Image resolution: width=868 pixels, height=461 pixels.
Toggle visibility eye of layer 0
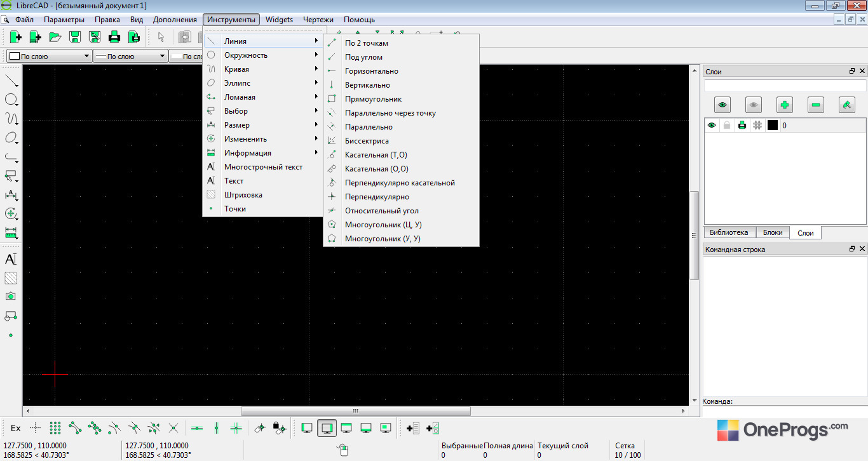point(712,125)
